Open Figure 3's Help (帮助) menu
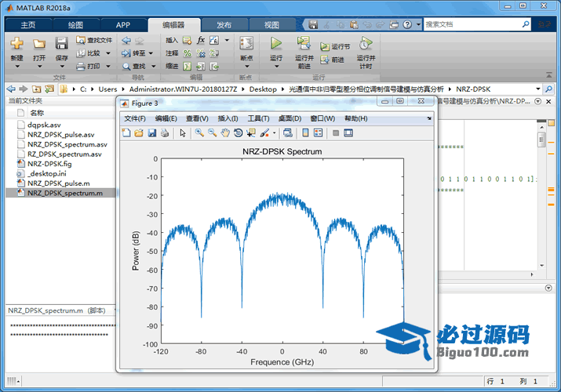This screenshot has width=561, height=392. (x=356, y=118)
